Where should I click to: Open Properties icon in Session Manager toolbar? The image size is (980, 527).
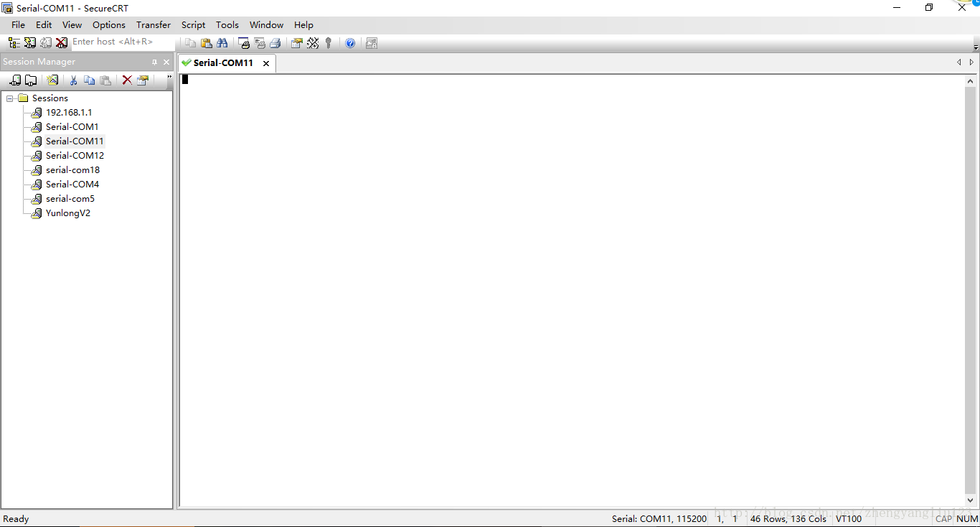coord(143,80)
